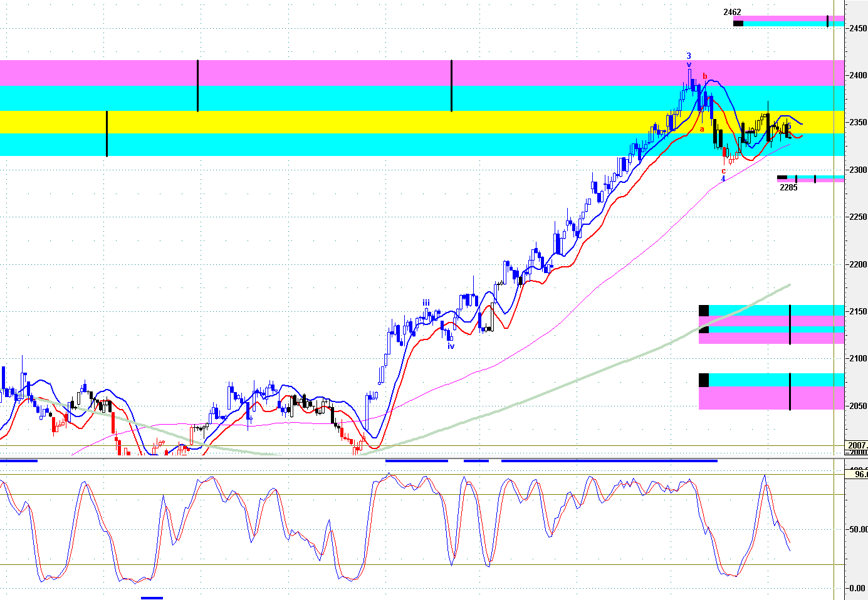This screenshot has width=868, height=600.
Task: Select black square marker beside 2462 zone
Action: tap(738, 24)
